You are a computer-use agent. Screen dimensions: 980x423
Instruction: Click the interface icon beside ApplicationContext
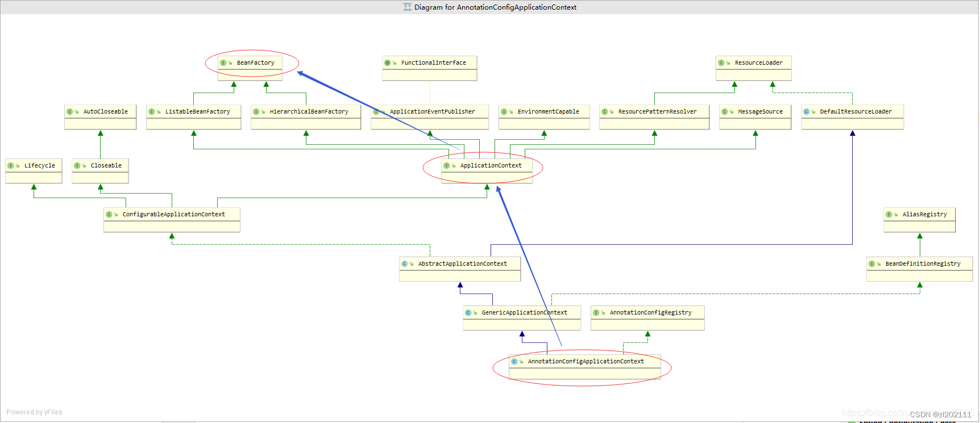[x=447, y=166]
